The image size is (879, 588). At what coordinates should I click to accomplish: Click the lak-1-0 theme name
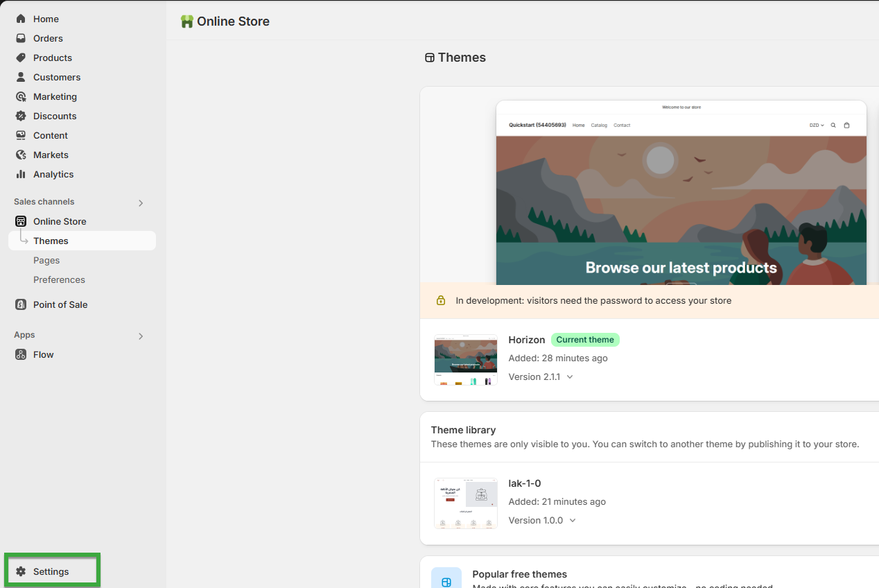pyautogui.click(x=525, y=483)
